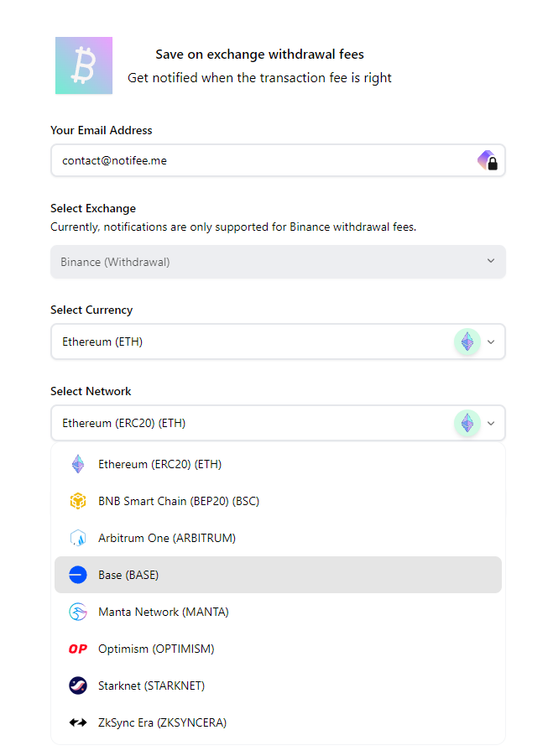Screen dimensions: 548x756
Task: Open the Binance (Withdrawal) exchange dropdown
Action: (278, 262)
